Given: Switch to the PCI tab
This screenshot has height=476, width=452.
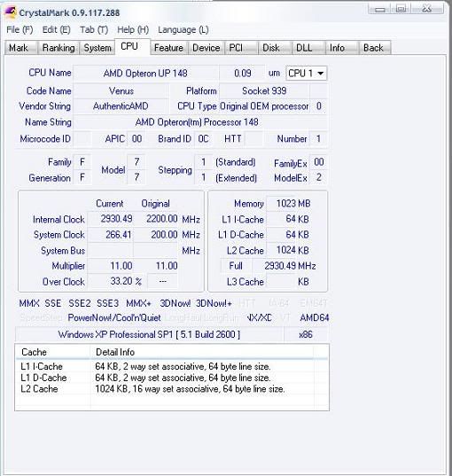Looking at the screenshot, I should point(241,48).
